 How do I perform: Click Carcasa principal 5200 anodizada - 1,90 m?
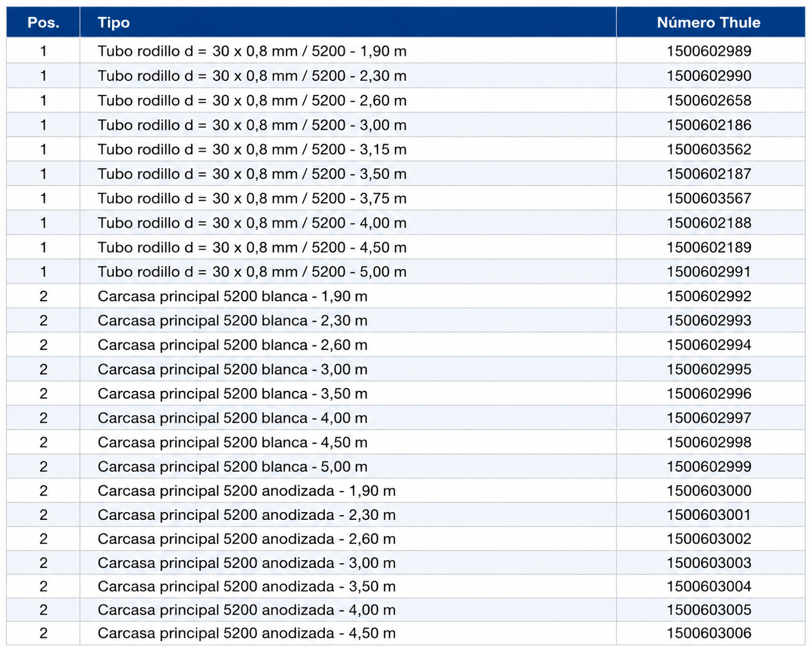tap(247, 490)
